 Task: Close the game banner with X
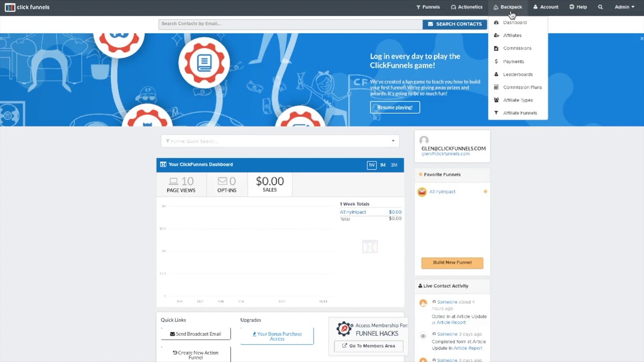pyautogui.click(x=641, y=38)
